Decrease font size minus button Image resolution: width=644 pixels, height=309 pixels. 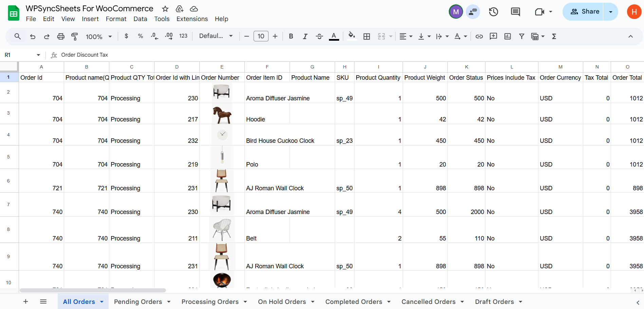(246, 36)
